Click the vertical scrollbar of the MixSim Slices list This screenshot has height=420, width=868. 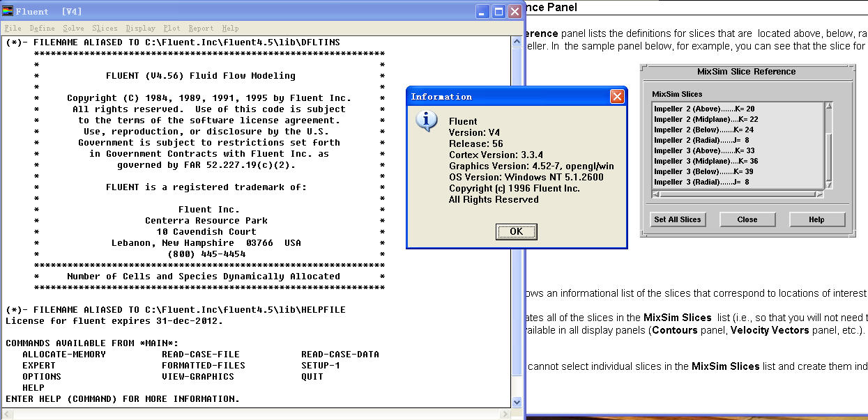829,145
